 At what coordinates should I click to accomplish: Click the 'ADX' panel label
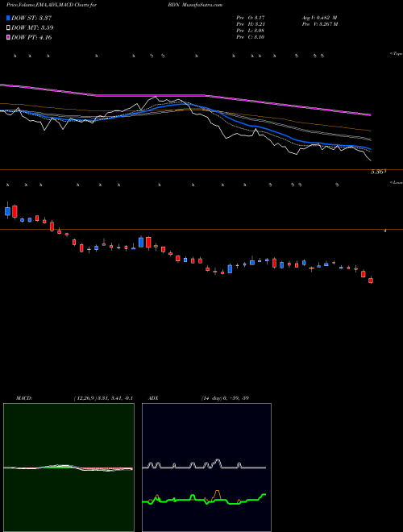click(x=153, y=398)
